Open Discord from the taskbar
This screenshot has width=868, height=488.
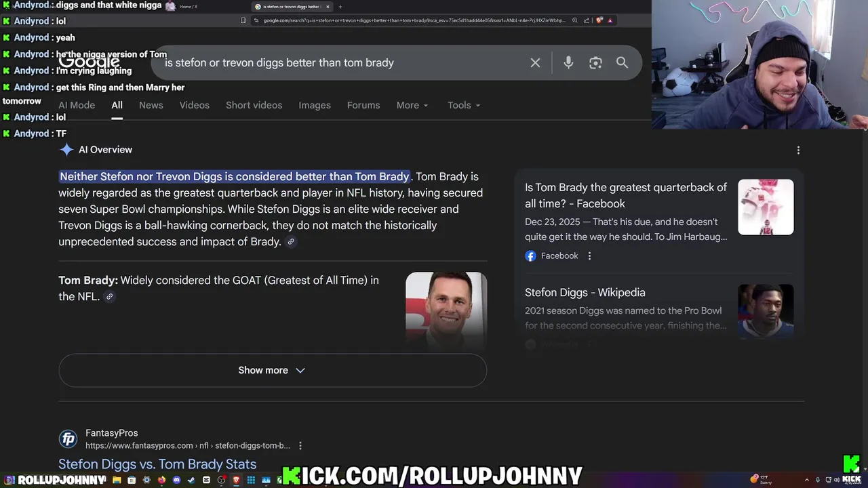pyautogui.click(x=176, y=480)
